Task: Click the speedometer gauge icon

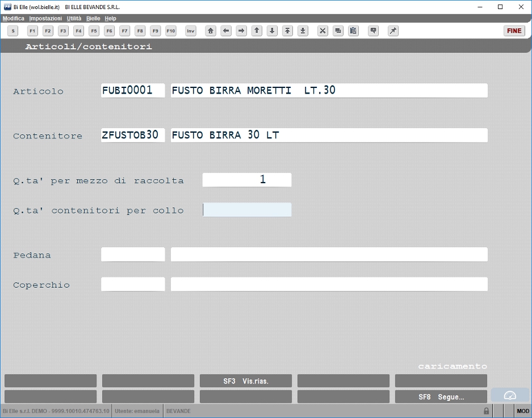Action: pos(510,395)
